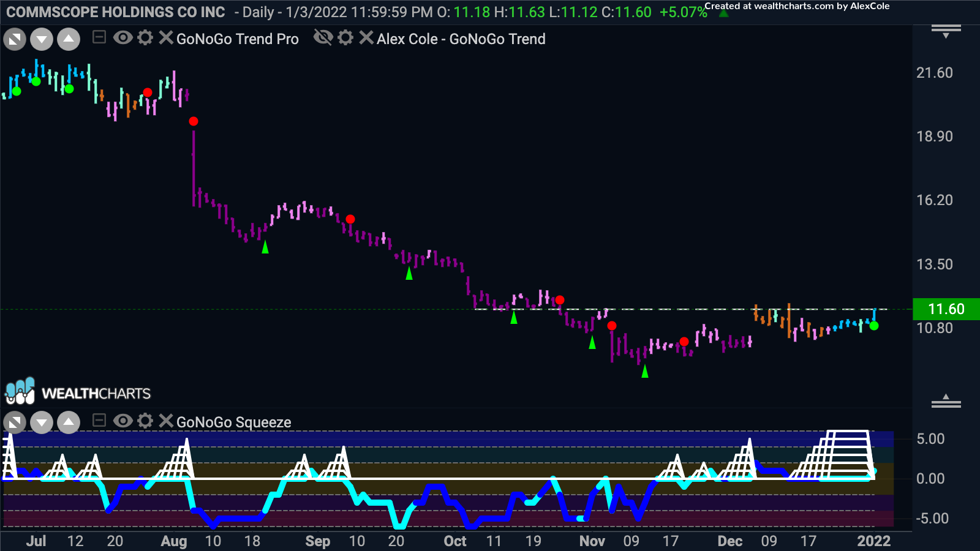Click the Sep label on the date axis
The height and width of the screenshot is (551, 980).
click(317, 541)
